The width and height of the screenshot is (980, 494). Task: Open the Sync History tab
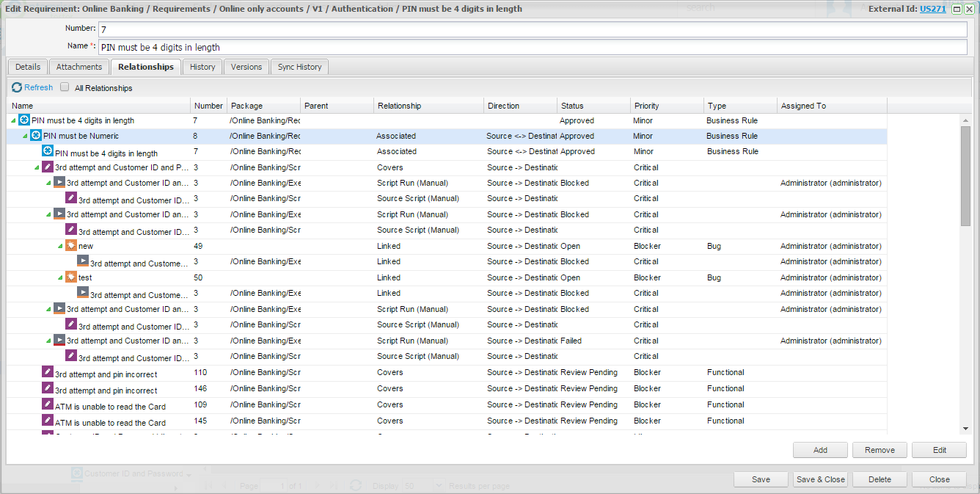click(299, 67)
